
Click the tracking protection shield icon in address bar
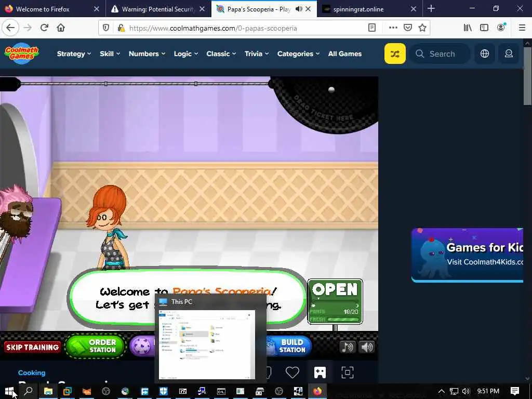click(106, 28)
